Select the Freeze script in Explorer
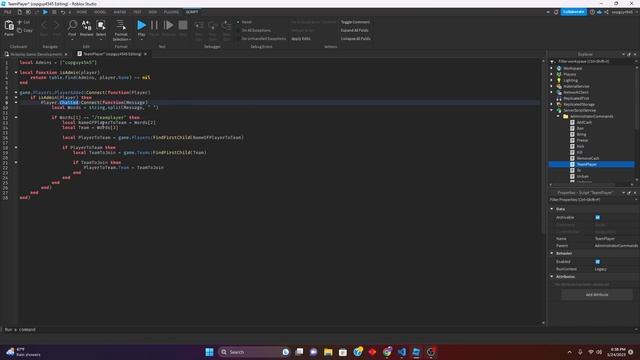Screen dimensions: 640x360 [x=582, y=140]
